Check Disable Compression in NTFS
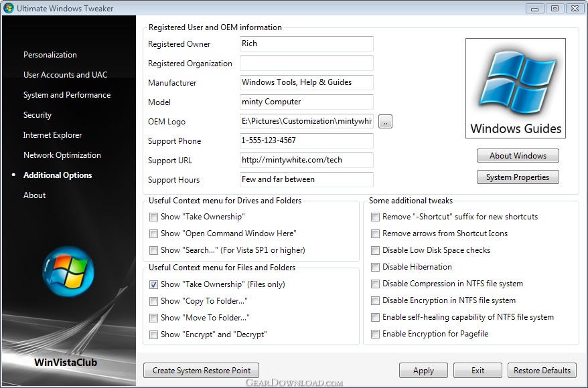Screen dimensions: 588x388 point(375,284)
